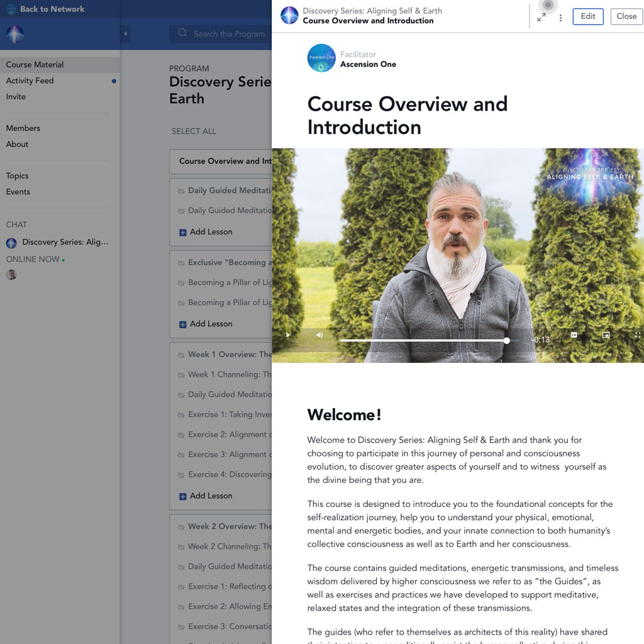This screenshot has width=644, height=644.
Task: Play the course introduction video
Action: tap(287, 335)
